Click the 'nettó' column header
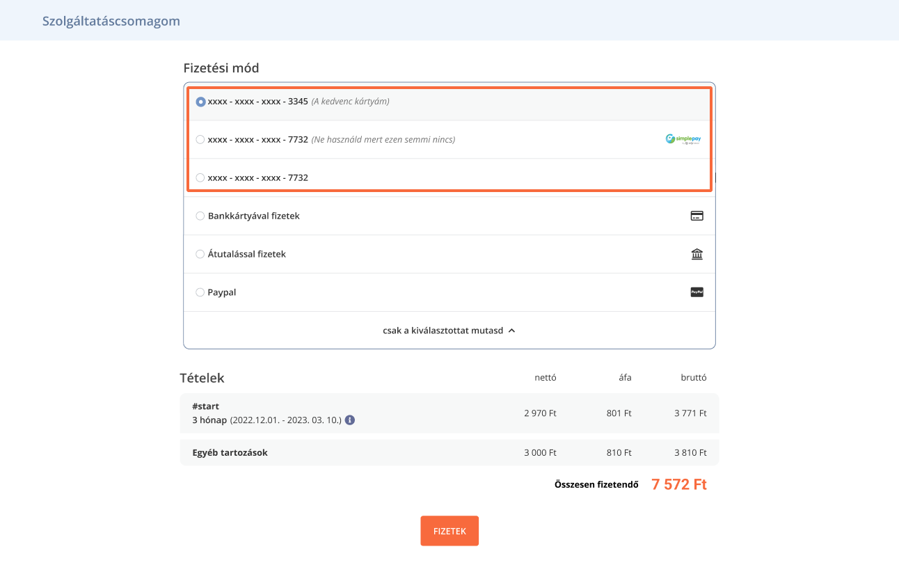Image resolution: width=899 pixels, height=588 pixels. [x=545, y=378]
